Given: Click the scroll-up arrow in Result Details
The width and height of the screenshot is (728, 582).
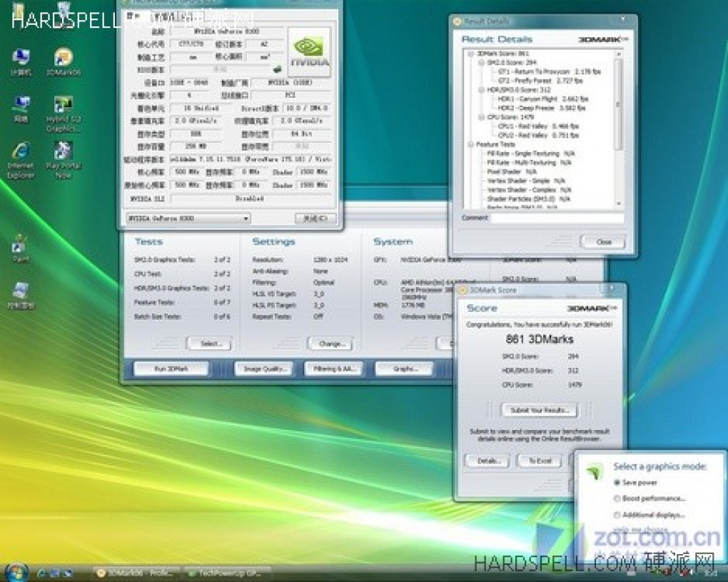Looking at the screenshot, I should 618,54.
